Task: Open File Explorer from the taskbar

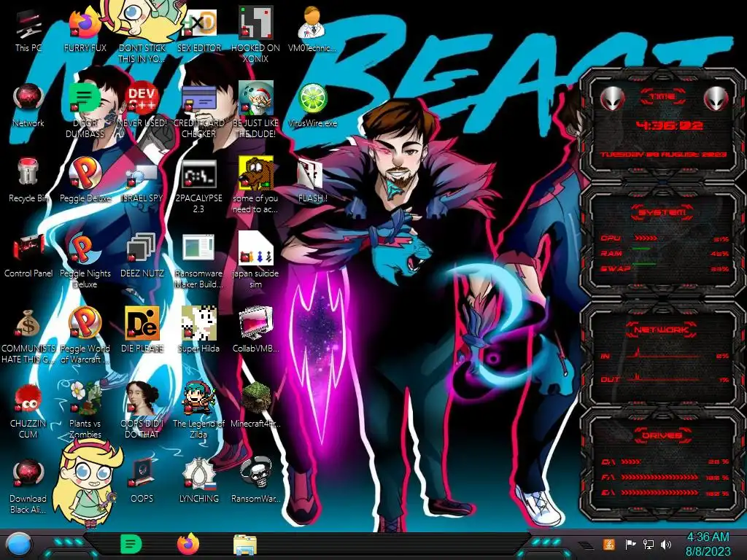Action: click(x=245, y=545)
